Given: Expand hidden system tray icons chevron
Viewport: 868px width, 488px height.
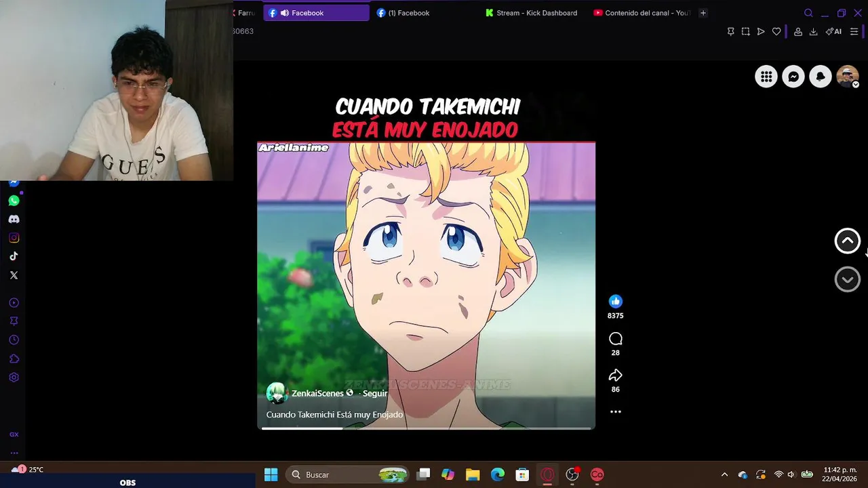Looking at the screenshot, I should click(x=724, y=474).
